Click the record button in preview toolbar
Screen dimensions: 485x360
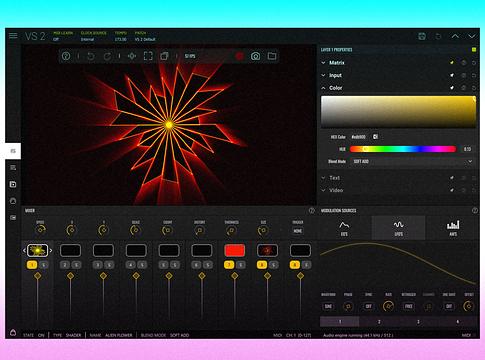(239, 56)
